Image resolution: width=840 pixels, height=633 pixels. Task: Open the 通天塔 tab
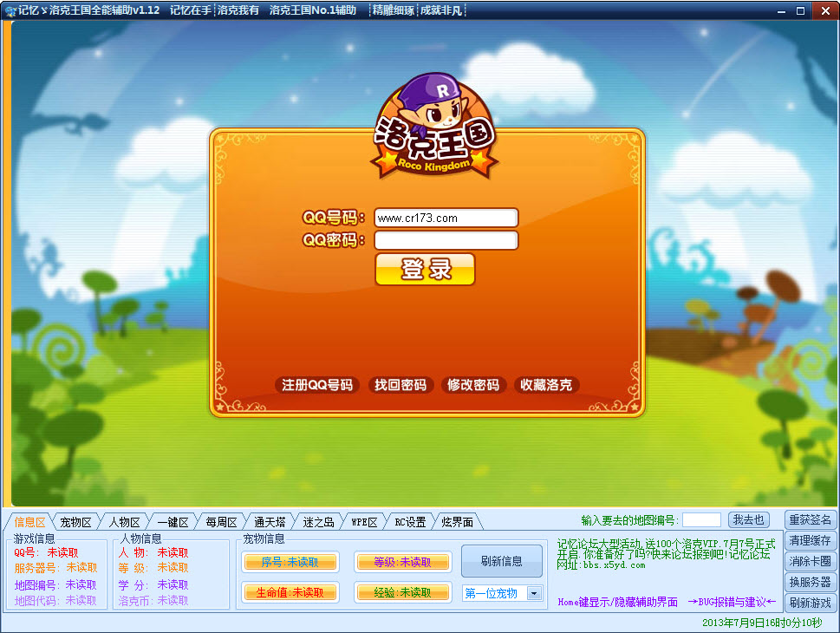click(270, 522)
